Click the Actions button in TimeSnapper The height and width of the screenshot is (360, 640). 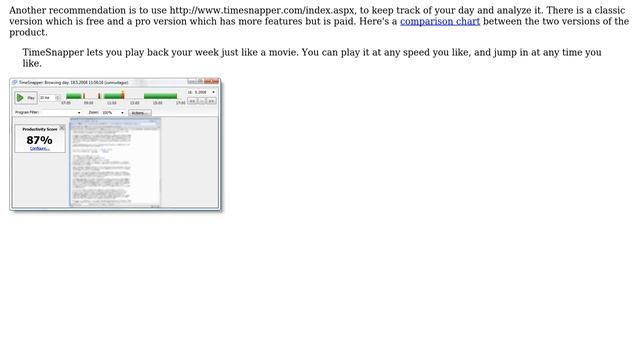(x=140, y=113)
